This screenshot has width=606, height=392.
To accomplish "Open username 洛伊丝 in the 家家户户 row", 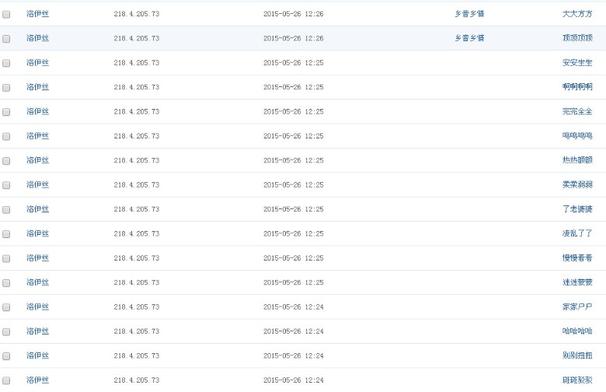I will point(37,307).
